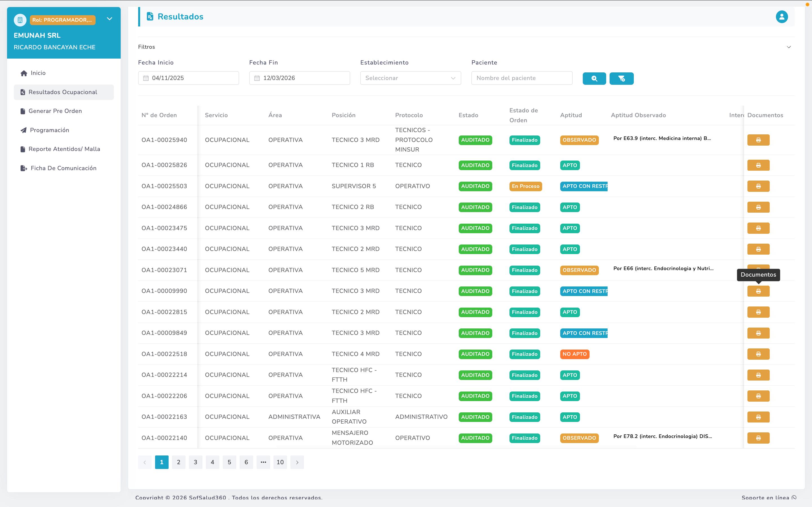Viewport: 812px width, 507px height.
Task: Click the search magnifier button
Action: 594,79
